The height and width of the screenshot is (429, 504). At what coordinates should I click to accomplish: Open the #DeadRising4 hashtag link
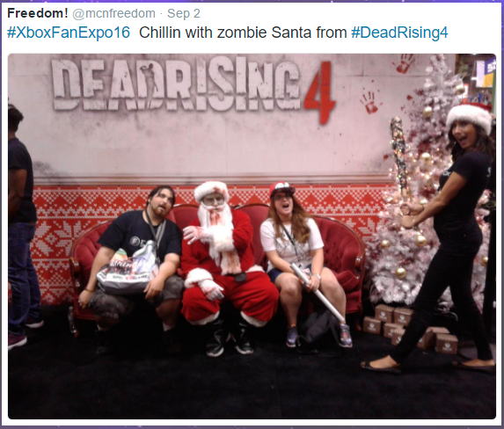click(399, 33)
